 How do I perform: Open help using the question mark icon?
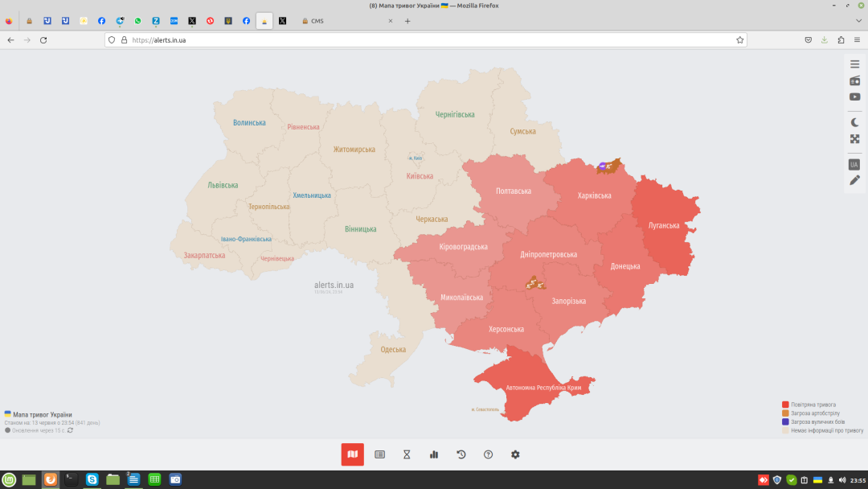488,454
